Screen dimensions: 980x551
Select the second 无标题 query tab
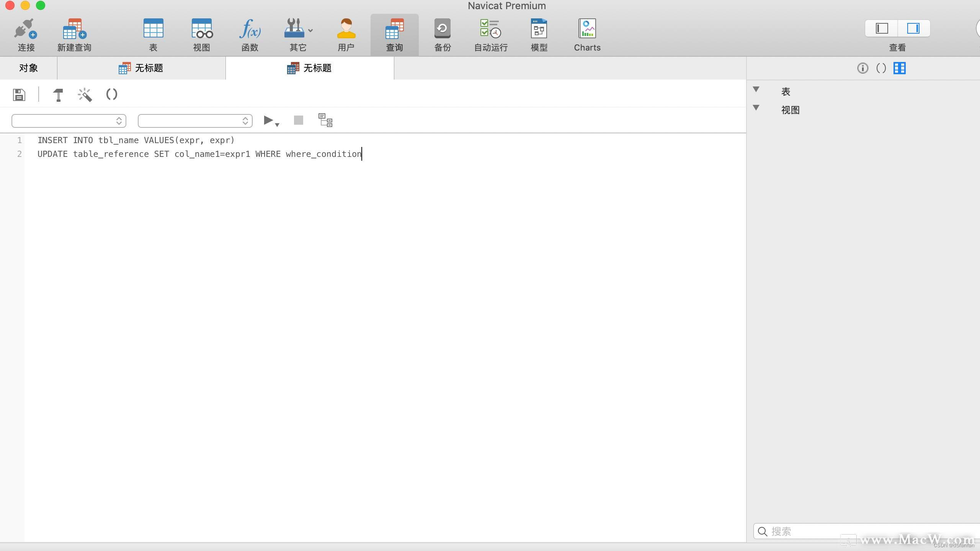click(x=310, y=68)
